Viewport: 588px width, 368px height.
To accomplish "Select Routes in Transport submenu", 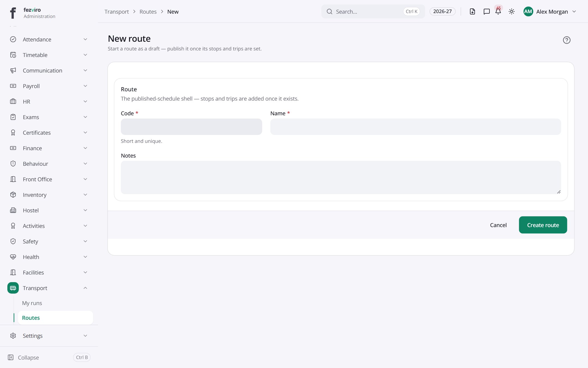I will (55, 318).
